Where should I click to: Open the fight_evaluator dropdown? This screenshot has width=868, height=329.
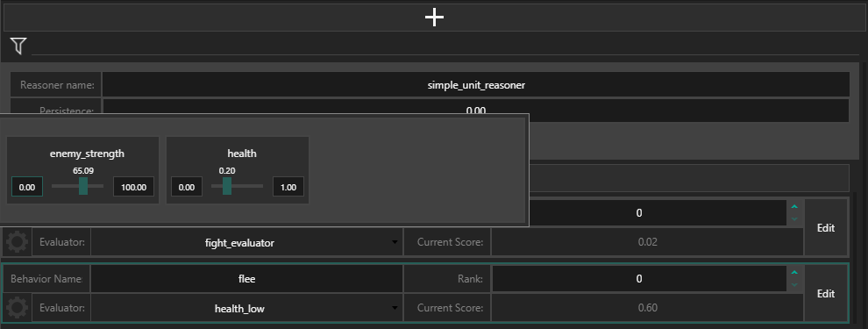(x=246, y=243)
